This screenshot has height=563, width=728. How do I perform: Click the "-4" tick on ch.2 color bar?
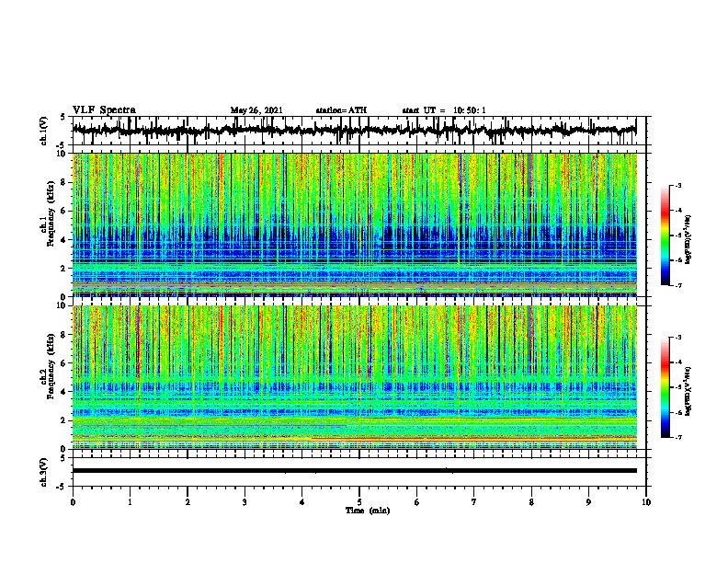pos(678,362)
